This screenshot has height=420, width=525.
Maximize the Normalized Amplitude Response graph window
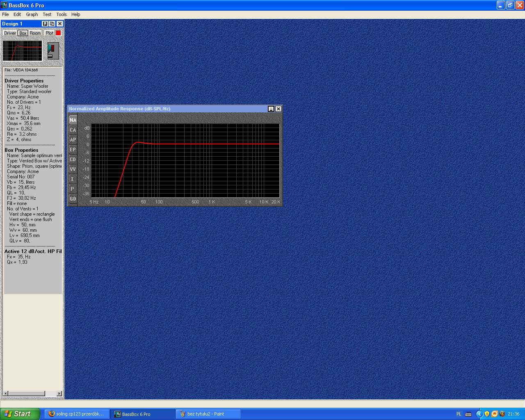click(x=271, y=109)
